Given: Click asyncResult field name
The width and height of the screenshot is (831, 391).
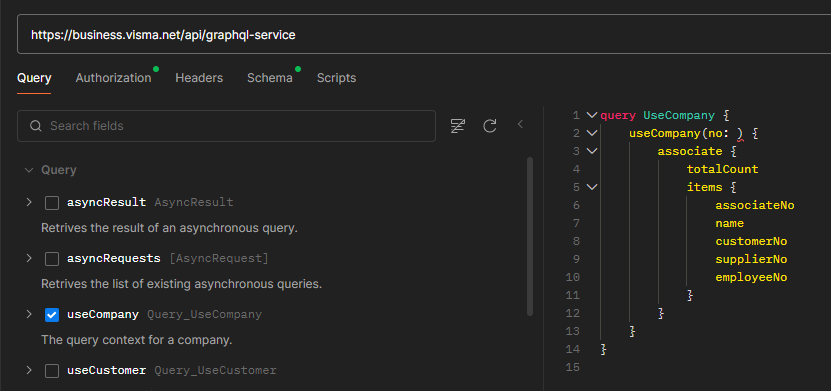Looking at the screenshot, I should pyautogui.click(x=106, y=202).
